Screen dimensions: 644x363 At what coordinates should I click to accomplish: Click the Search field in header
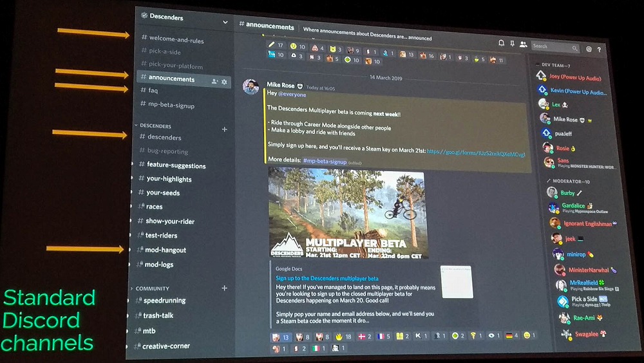(x=555, y=47)
